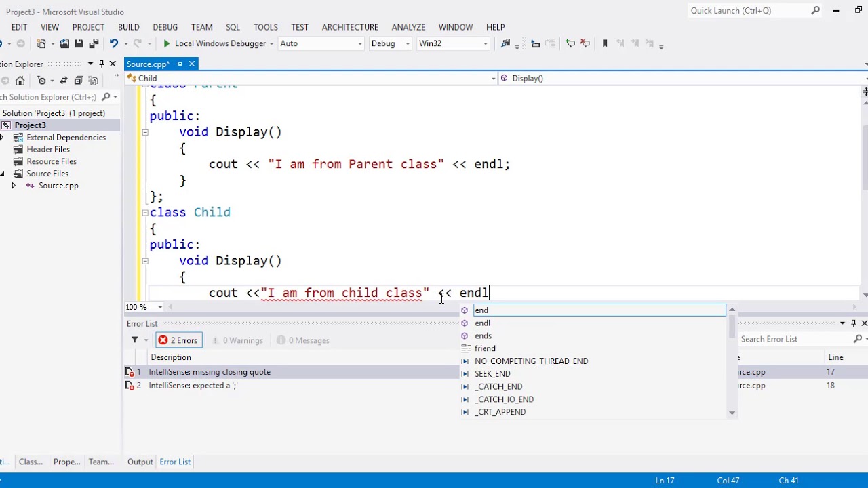Click the Find in Files toolbar icon
868x488 pixels.
click(505, 43)
